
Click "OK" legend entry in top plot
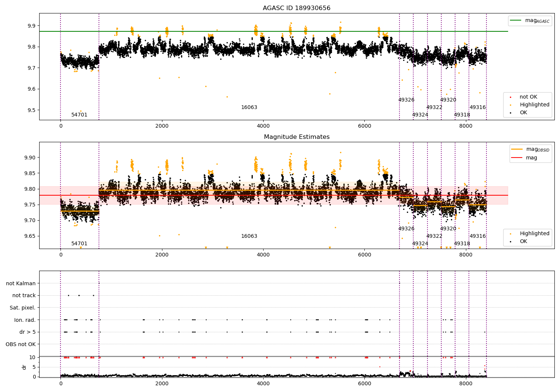pos(523,112)
